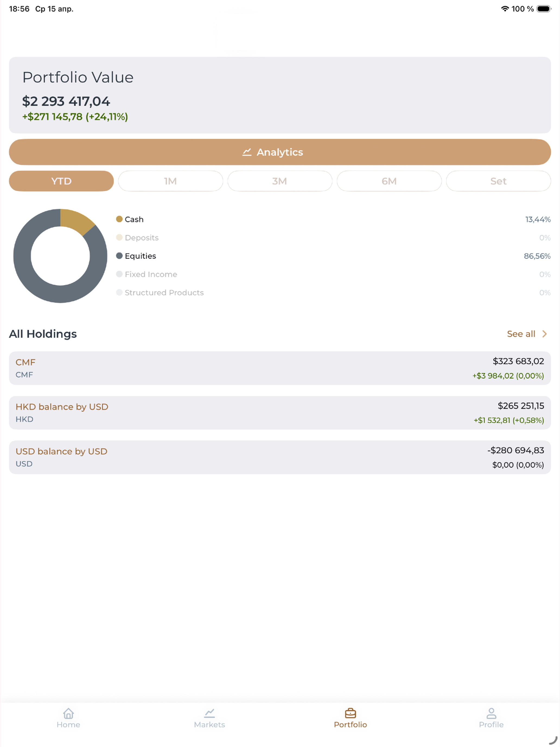Click the Equities 86,56% value
Image resolution: width=560 pixels, height=747 pixels.
(537, 256)
